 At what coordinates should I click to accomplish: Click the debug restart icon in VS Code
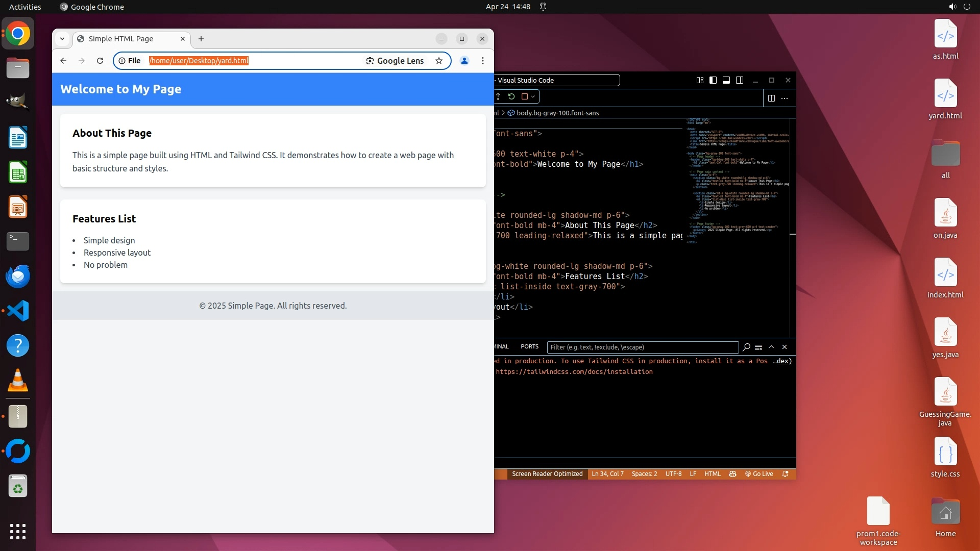click(511, 96)
